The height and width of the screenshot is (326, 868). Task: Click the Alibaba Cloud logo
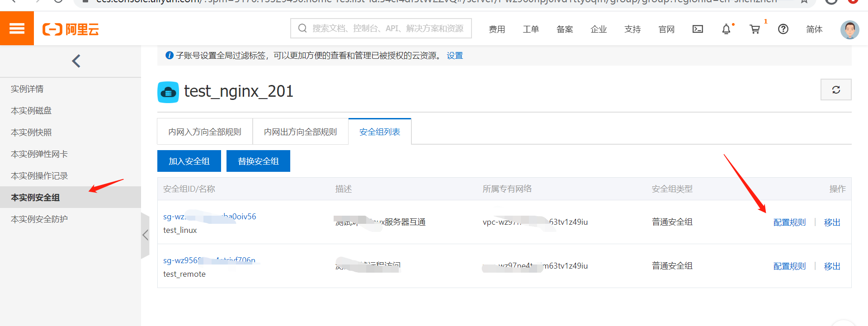pyautogui.click(x=71, y=29)
